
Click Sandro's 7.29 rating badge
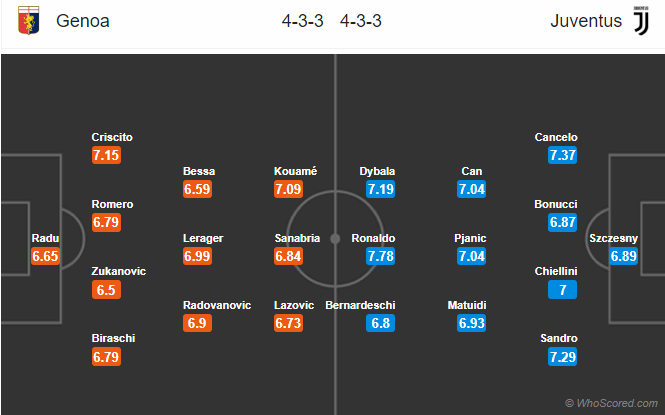564,357
